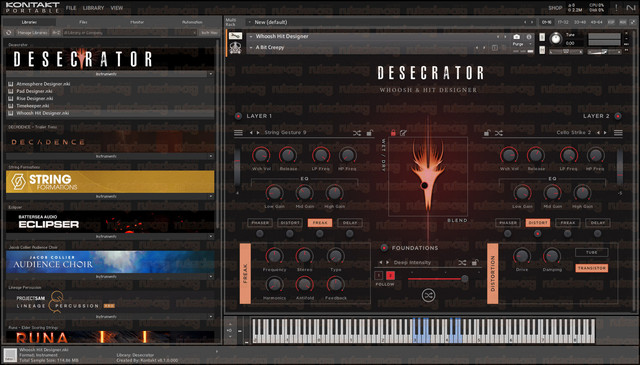This screenshot has height=365, width=640.
Task: Open the Whoosh Hit Designer instrument dropdown
Action: click(x=251, y=37)
